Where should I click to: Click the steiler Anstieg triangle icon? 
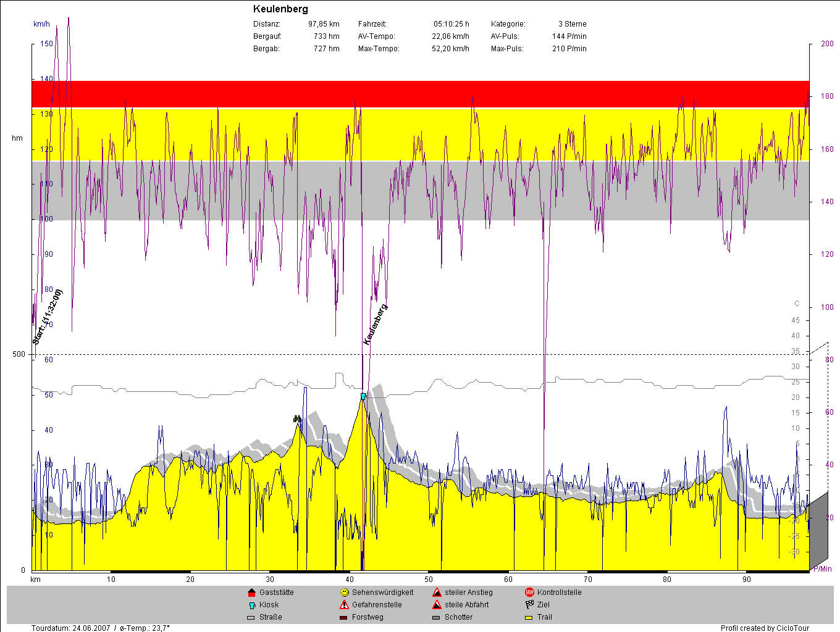(437, 592)
